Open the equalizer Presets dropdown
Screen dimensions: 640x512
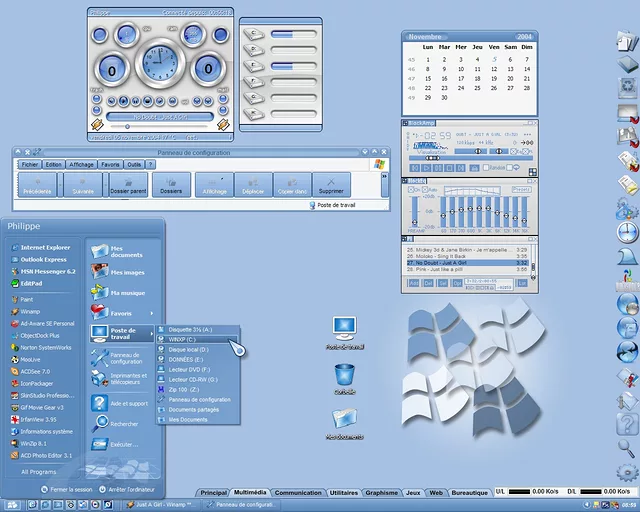521,188
